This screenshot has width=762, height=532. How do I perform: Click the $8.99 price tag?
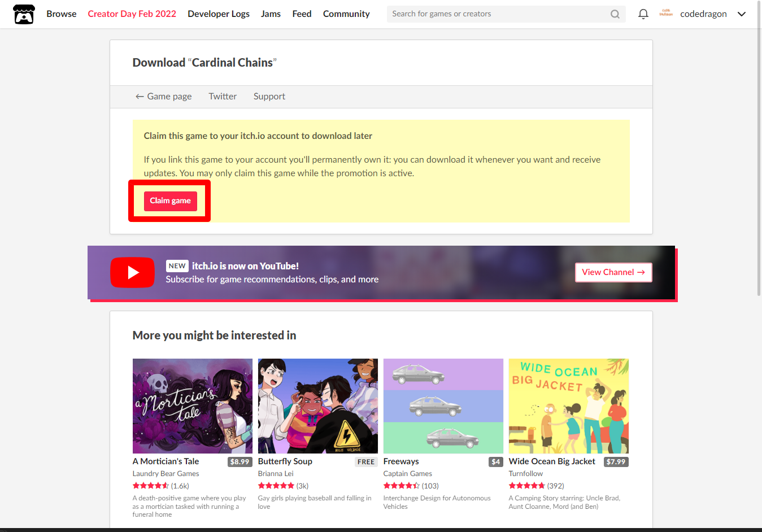[240, 462]
